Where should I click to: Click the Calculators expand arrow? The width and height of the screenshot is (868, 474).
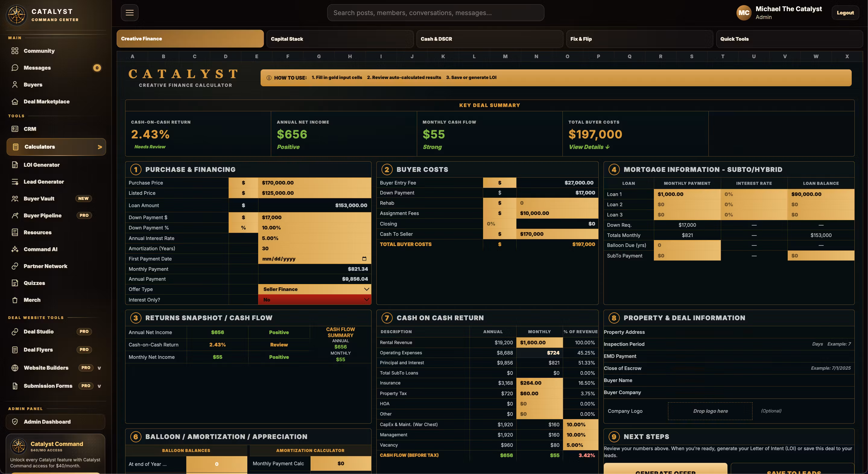(100, 147)
